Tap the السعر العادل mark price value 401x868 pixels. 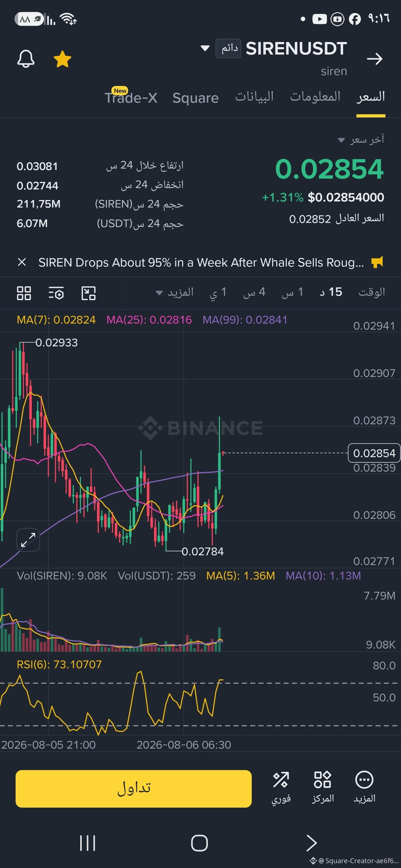310,219
